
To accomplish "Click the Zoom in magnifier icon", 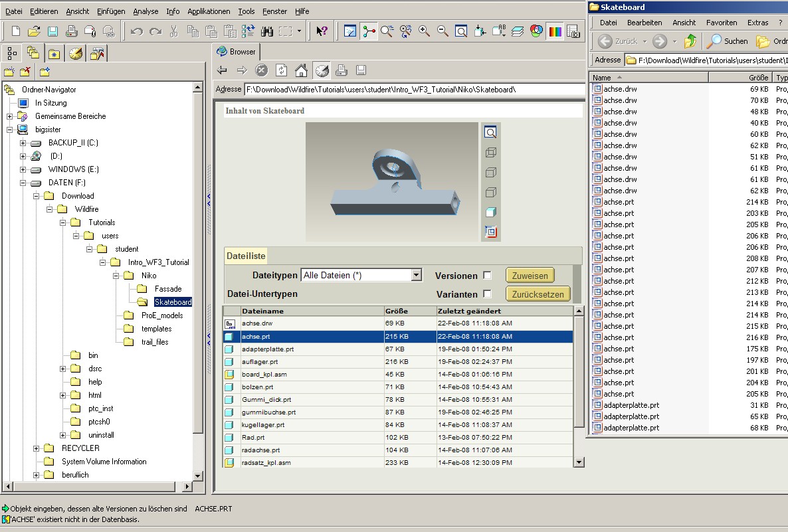I will 424,31.
